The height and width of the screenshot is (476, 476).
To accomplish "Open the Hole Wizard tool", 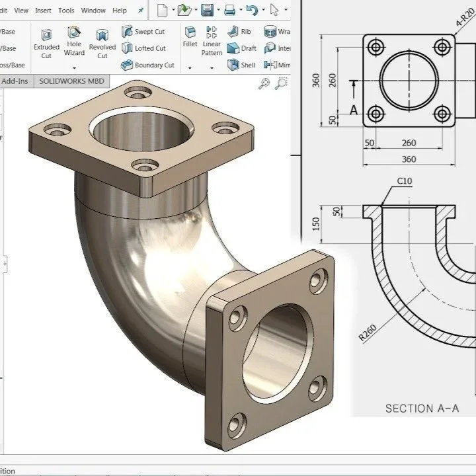I will [x=74, y=41].
